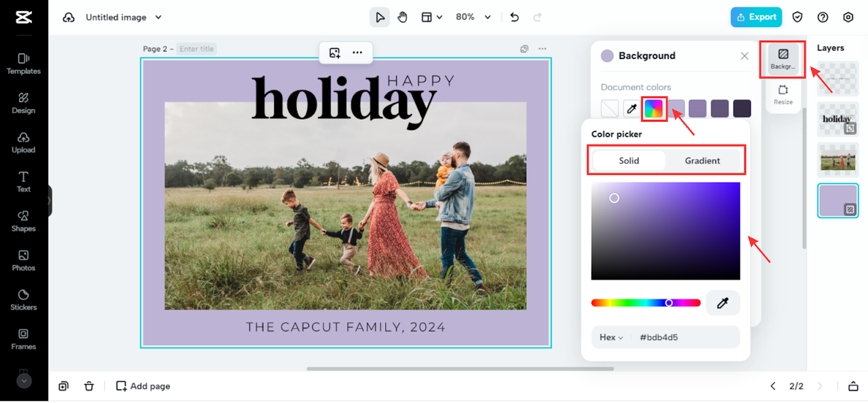Select the pointer Select tool

pos(380,18)
